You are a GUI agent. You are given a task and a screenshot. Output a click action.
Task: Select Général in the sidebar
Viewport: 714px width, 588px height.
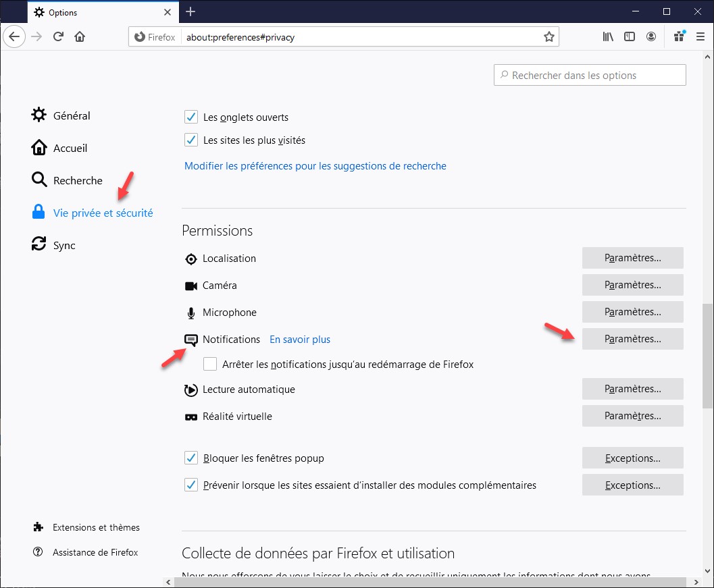(71, 115)
